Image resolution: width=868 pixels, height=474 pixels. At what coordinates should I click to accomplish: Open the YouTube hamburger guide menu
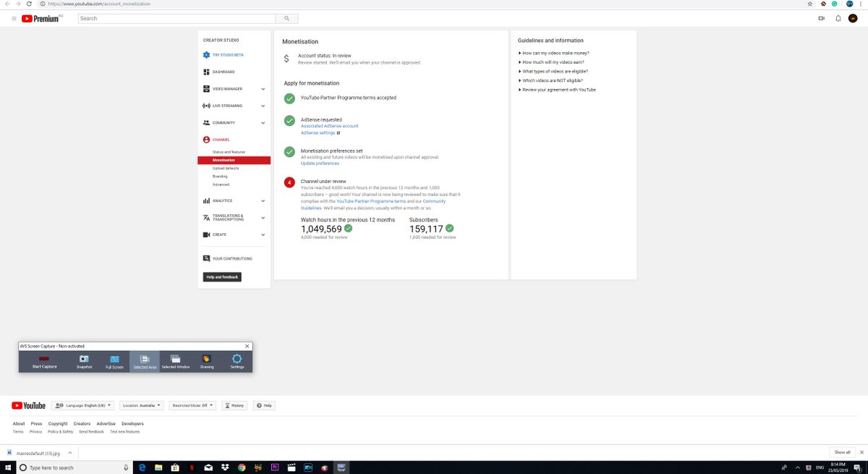14,18
